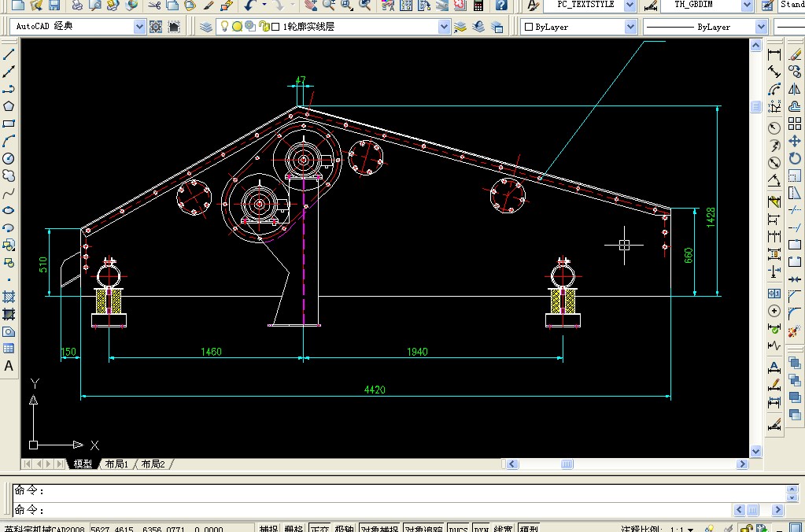Screen dimensions: 805x532
Task: Click the vertical scrollbar down arrow
Action: pyautogui.click(x=755, y=452)
